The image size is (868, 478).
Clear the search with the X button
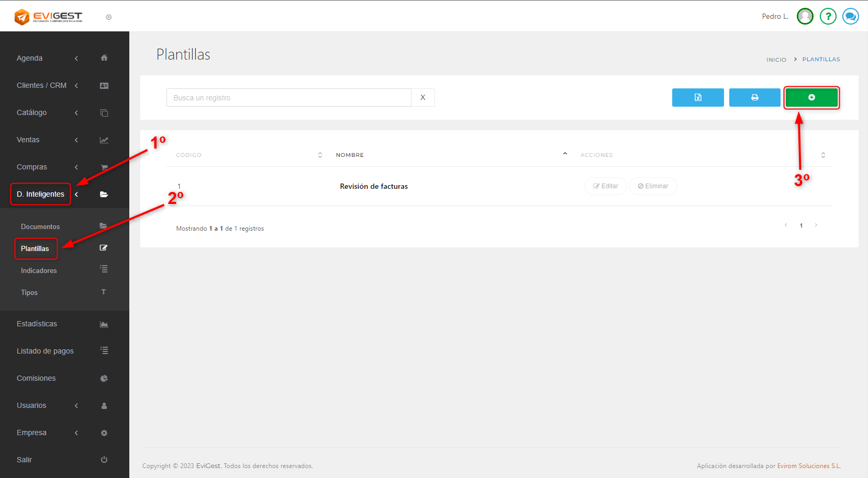click(422, 98)
